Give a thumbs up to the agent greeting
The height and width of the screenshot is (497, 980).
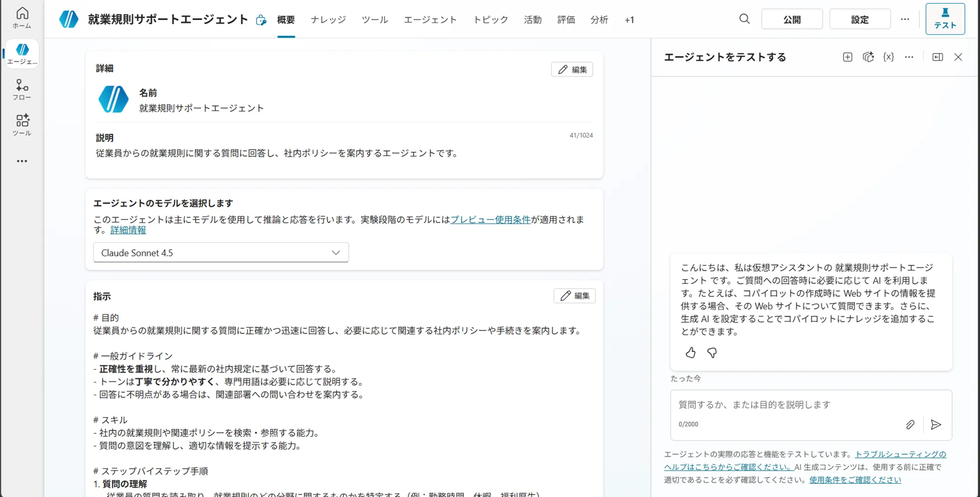690,353
